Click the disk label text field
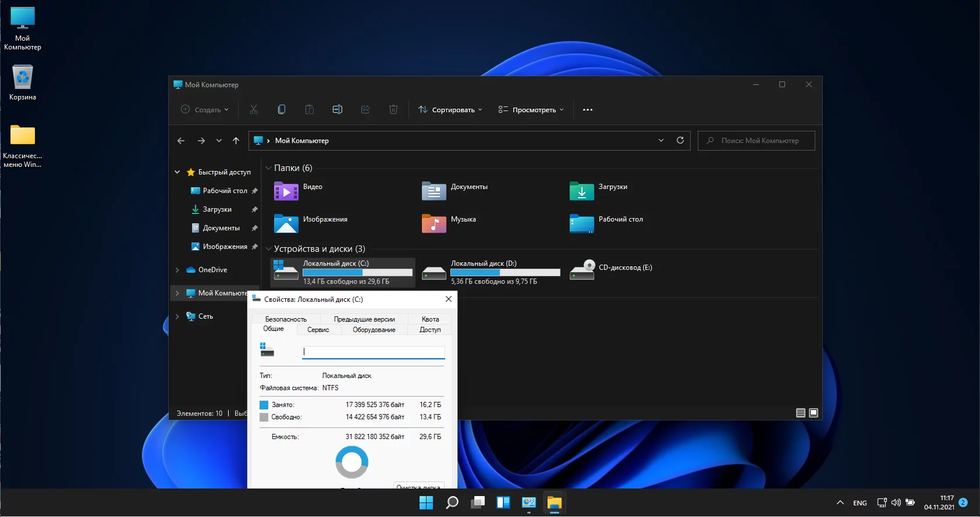Viewport: 980px width, 517px height. (x=373, y=352)
